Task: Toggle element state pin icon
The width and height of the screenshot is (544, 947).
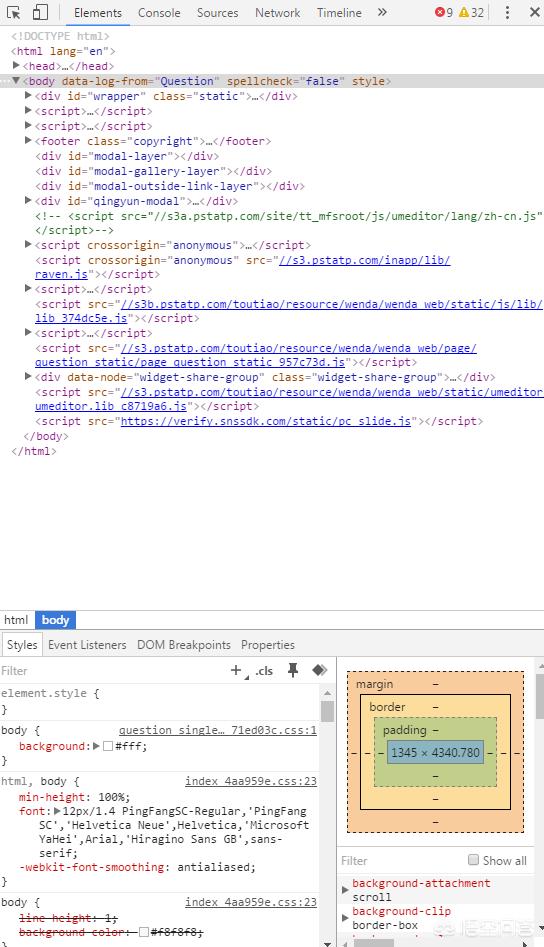Action: pos(293,670)
